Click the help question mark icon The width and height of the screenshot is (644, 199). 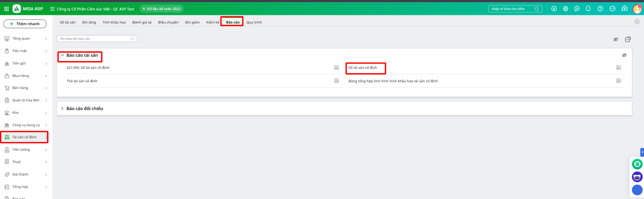(x=600, y=9)
